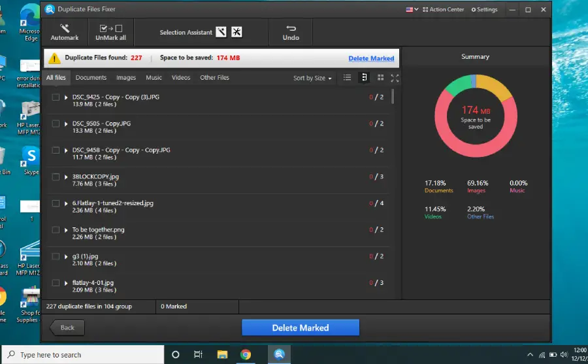
Task: Open Settings gear in title bar
Action: click(x=485, y=9)
